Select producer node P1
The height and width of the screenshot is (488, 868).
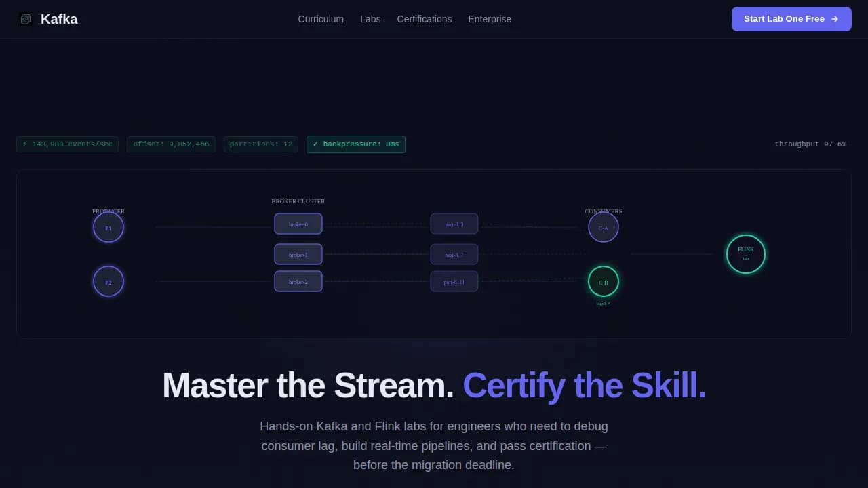click(108, 228)
